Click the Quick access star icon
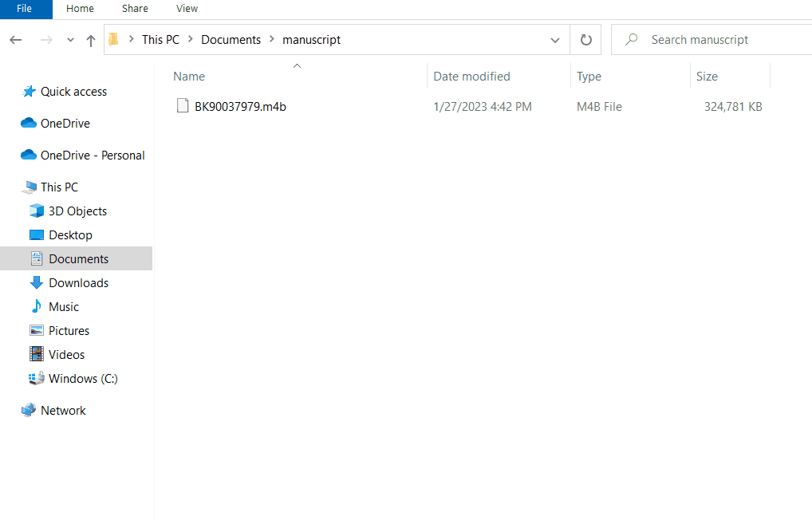Viewport: 812px width, 520px height. (30, 92)
